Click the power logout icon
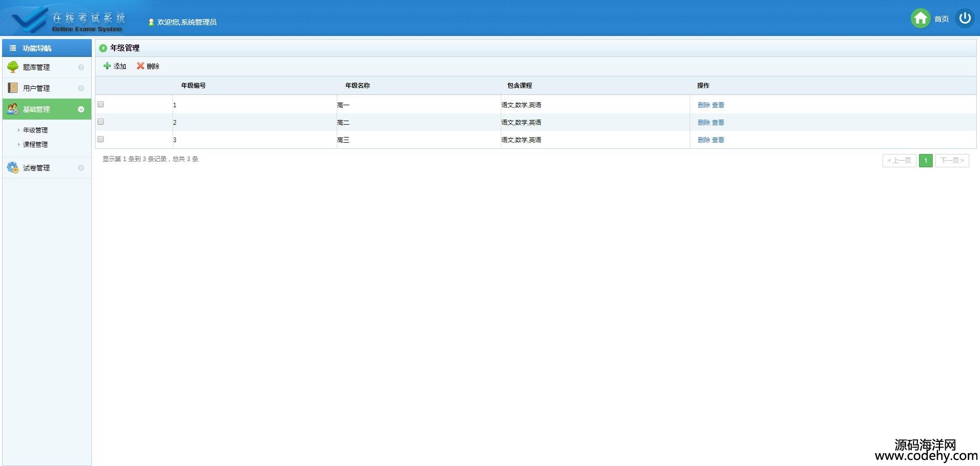The height and width of the screenshot is (466, 980). click(965, 18)
